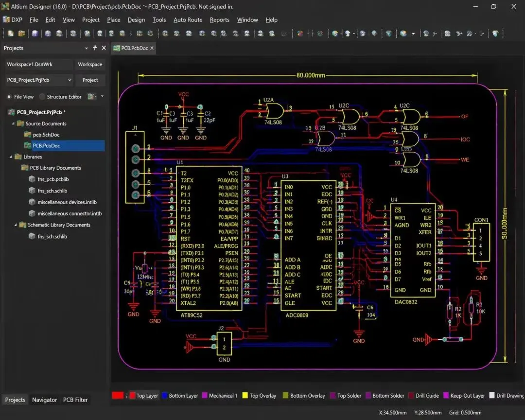Click the Workspace button
This screenshot has width=525, height=420.
90,64
